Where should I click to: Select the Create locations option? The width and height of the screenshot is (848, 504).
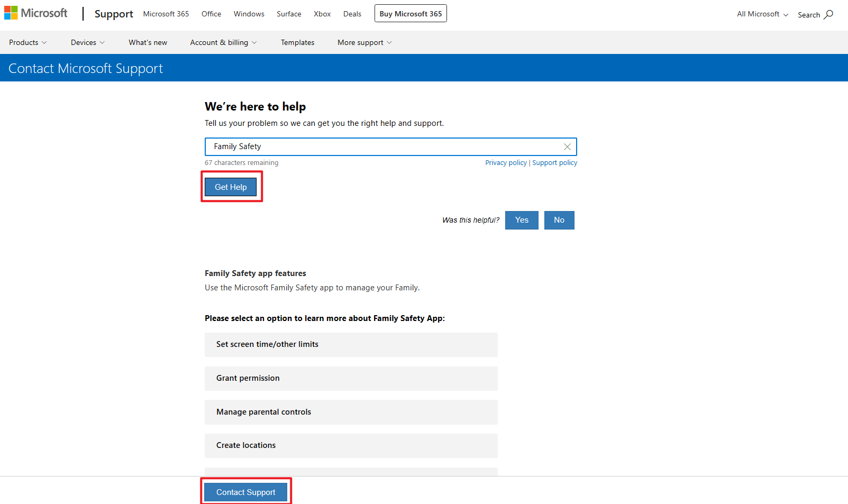point(351,445)
